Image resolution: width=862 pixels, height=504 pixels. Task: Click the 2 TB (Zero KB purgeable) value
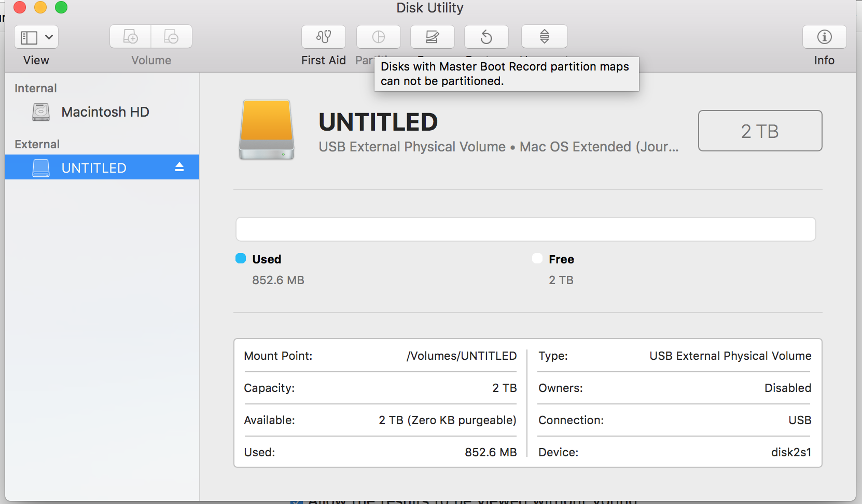click(x=448, y=420)
